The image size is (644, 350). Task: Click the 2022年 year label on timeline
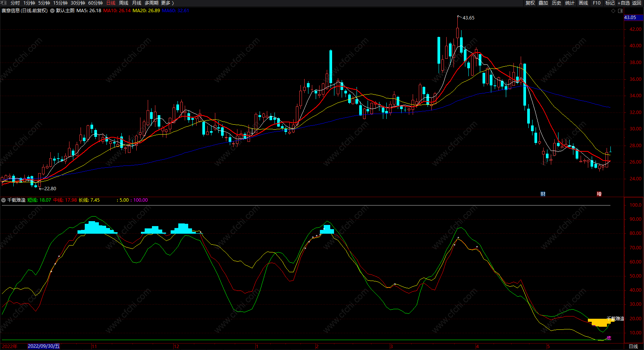coord(10,346)
